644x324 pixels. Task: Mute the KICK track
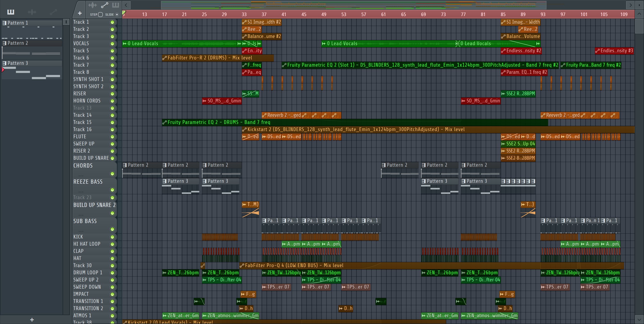tap(112, 237)
